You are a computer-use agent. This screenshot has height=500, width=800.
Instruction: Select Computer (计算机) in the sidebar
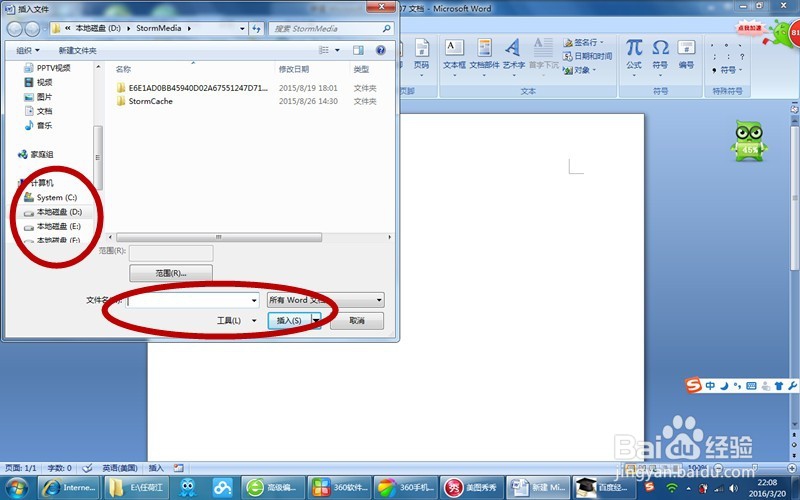point(41,183)
